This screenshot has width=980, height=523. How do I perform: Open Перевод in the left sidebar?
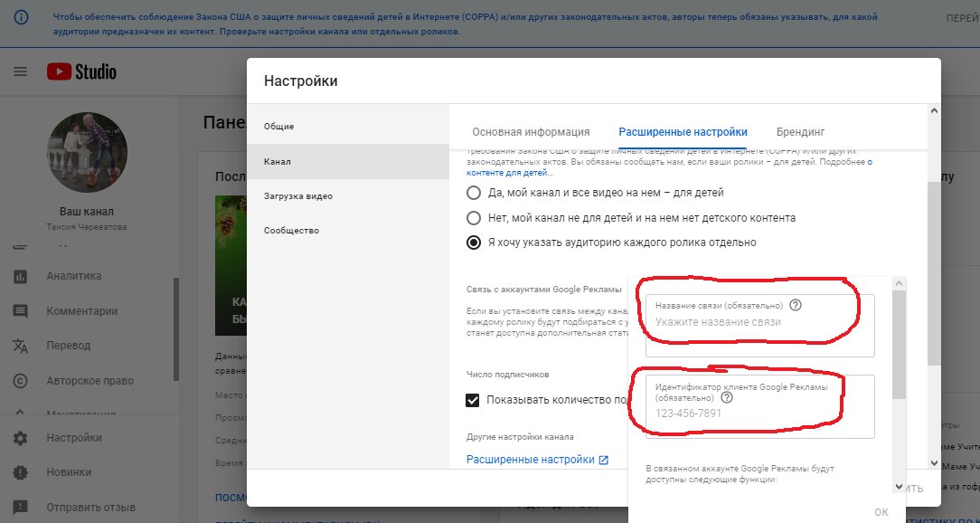(69, 346)
